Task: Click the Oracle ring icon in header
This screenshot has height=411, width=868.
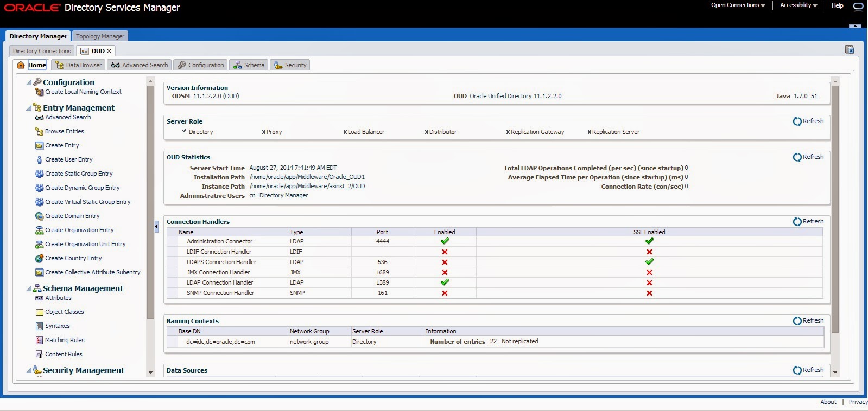Action: (x=858, y=7)
